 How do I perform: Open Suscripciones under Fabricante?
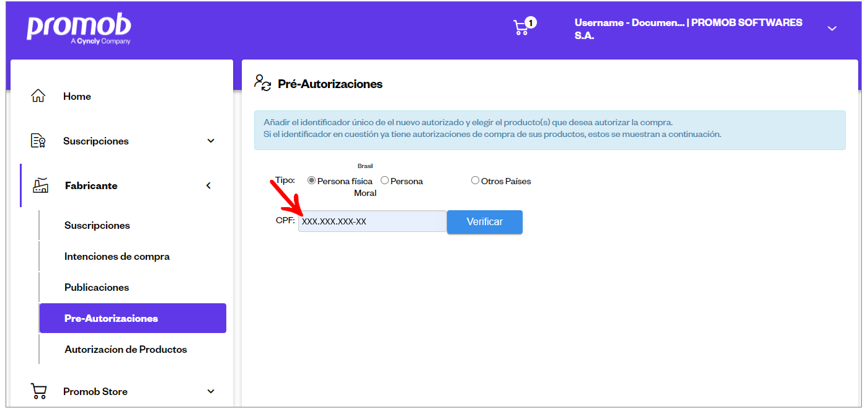(x=97, y=225)
